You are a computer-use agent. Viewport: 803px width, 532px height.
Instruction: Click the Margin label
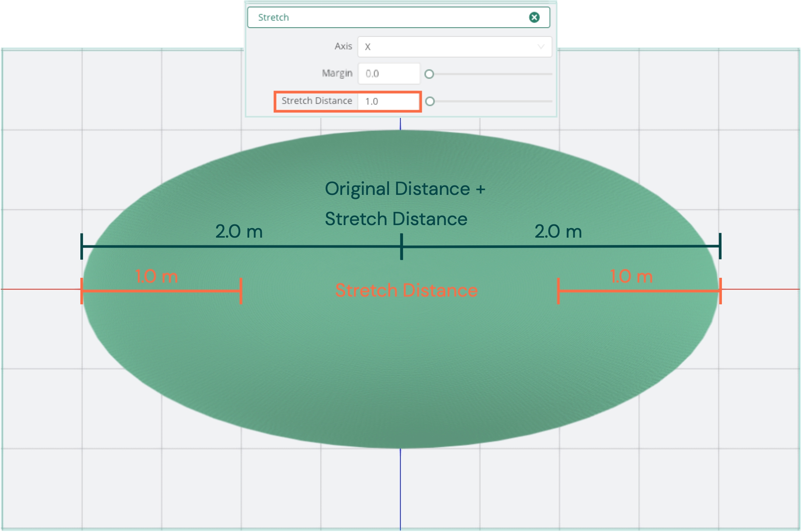(x=337, y=73)
